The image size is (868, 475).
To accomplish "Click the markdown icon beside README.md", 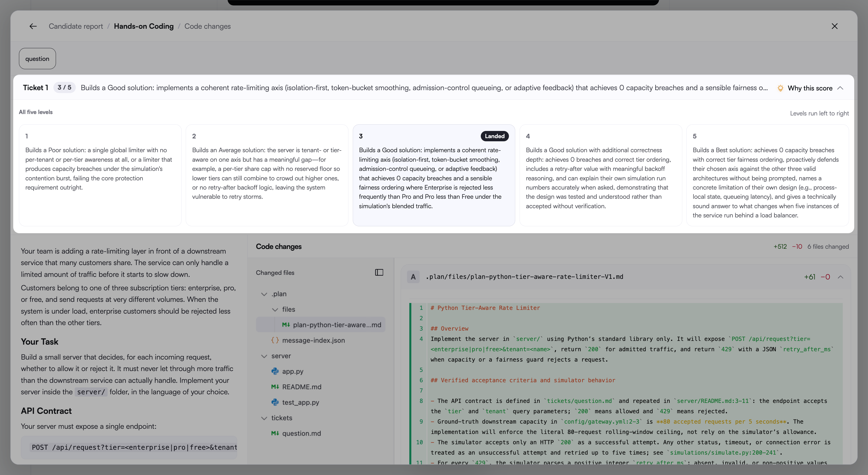I will [275, 387].
